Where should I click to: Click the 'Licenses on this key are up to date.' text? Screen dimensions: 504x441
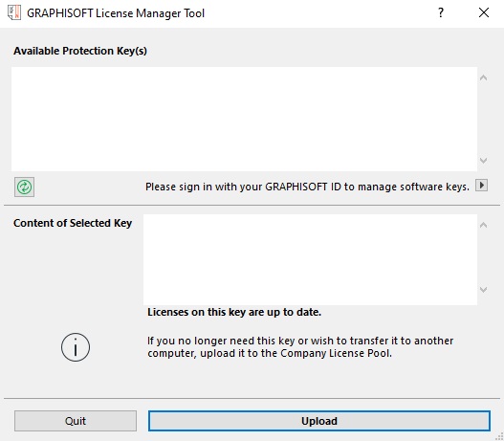(234, 312)
